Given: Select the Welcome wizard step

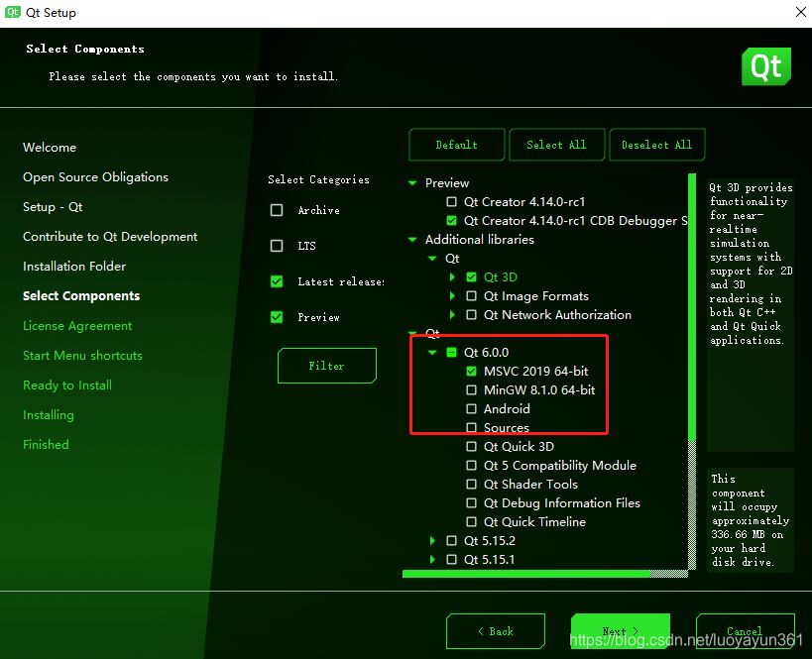Looking at the screenshot, I should point(50,148).
